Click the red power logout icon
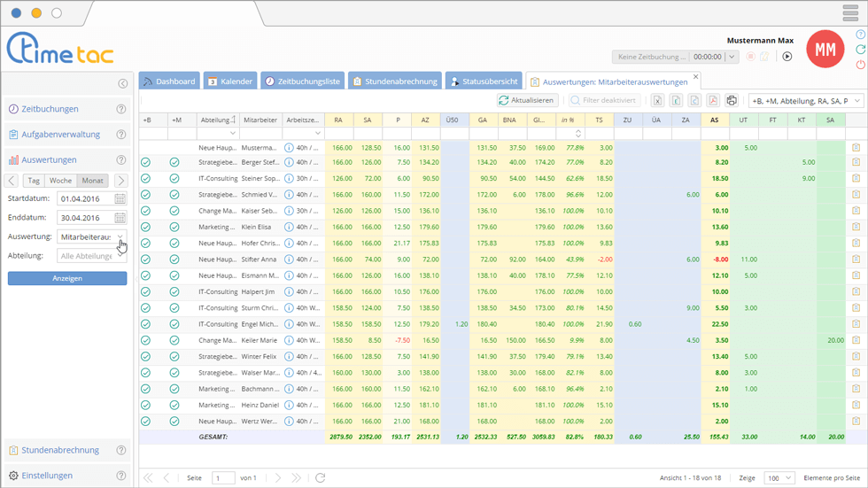Screen dimensions: 868x488 coord(861,65)
